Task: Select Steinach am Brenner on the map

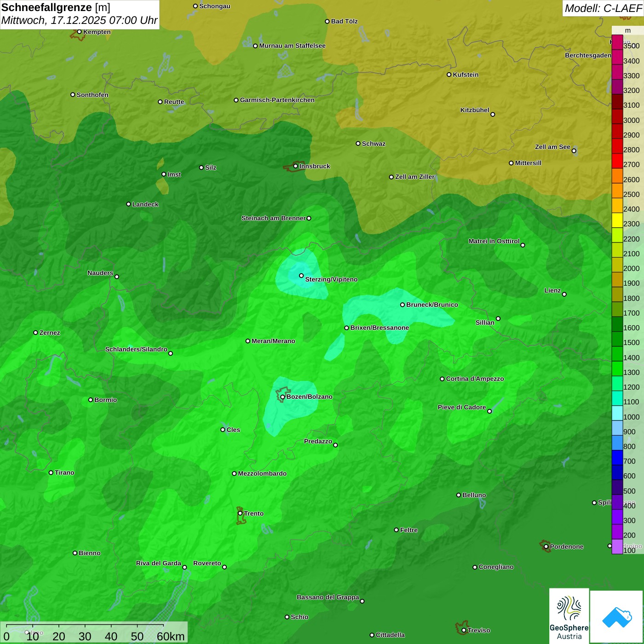Action: point(276,218)
